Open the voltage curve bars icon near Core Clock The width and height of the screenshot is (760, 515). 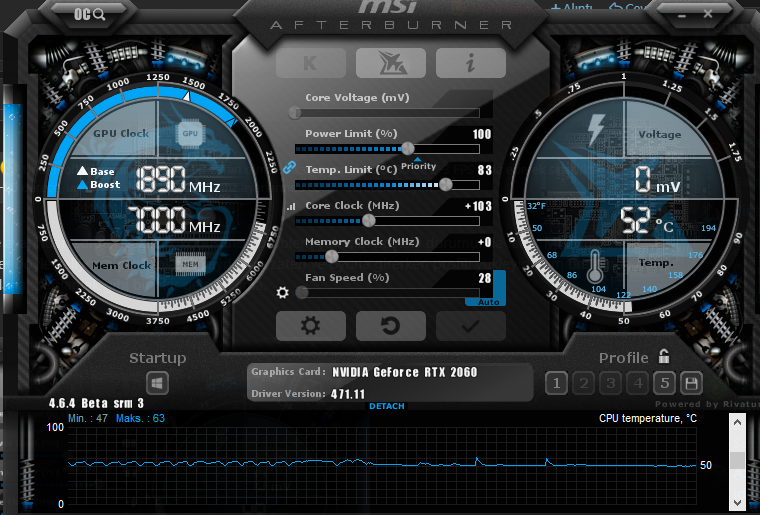pyautogui.click(x=291, y=206)
